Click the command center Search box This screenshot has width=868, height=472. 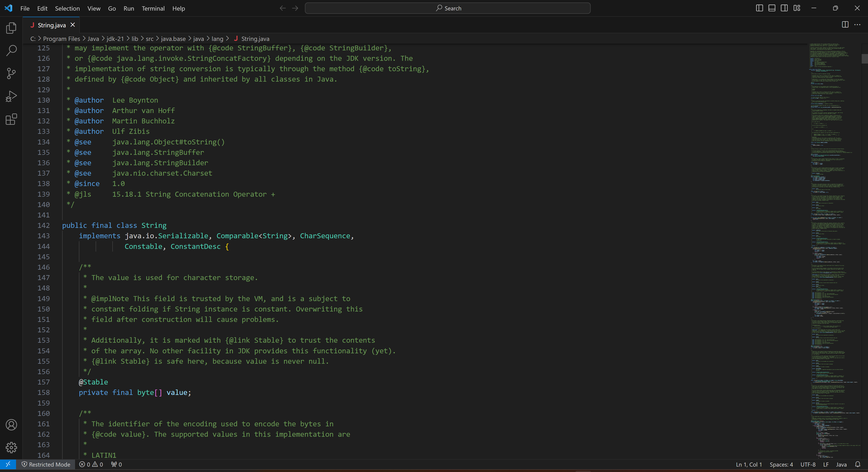(x=448, y=8)
